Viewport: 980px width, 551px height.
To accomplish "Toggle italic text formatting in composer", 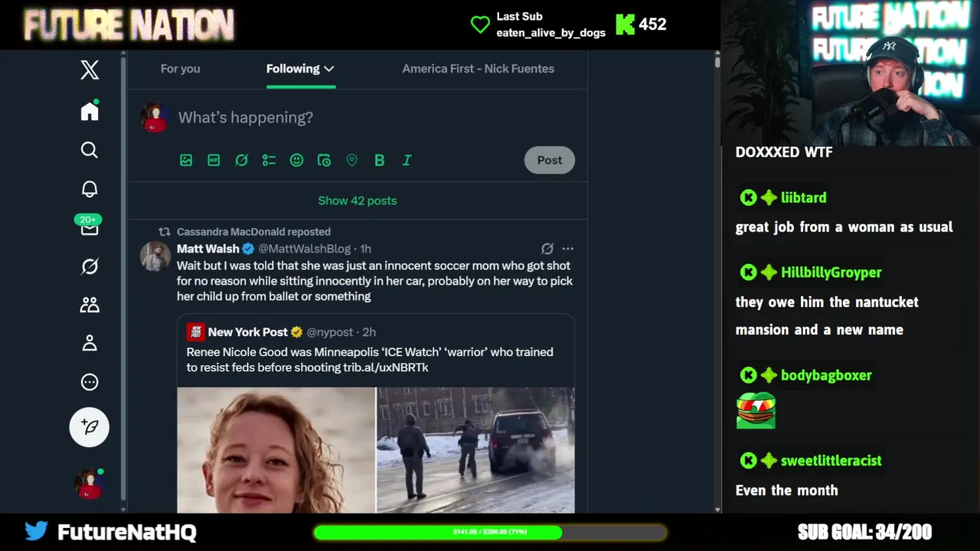I will (407, 160).
